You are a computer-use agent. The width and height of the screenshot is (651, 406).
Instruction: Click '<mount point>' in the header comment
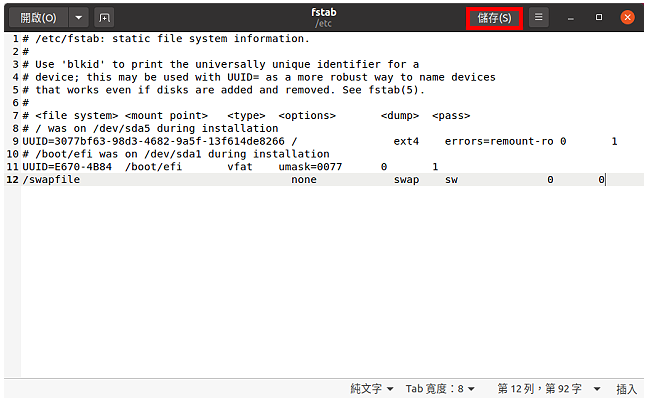[x=166, y=115]
